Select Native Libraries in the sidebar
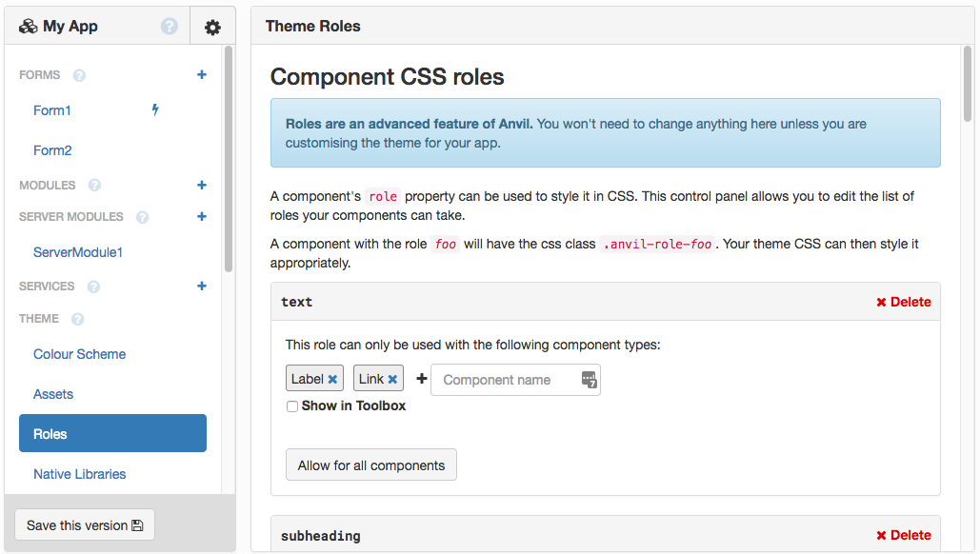The image size is (980, 554). coord(79,474)
